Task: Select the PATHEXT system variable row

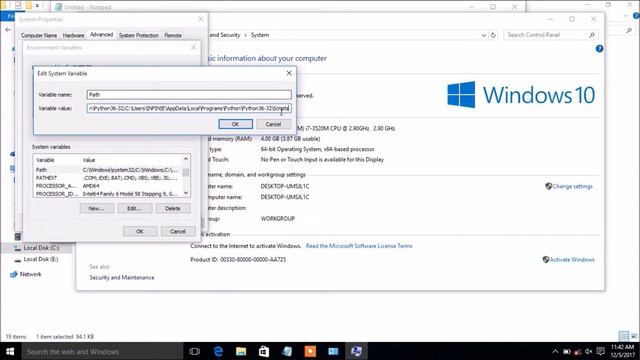Action: pos(108,178)
